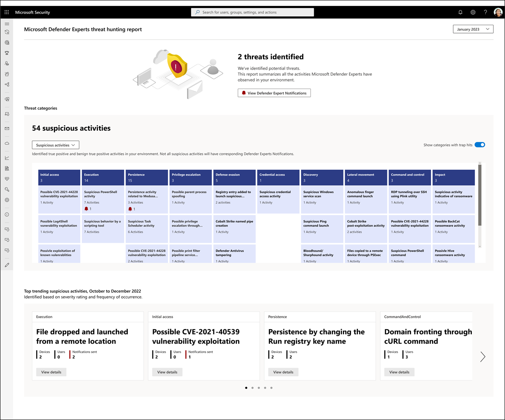Open Possible BackCat ransomware activity cell
The image size is (505, 420).
[454, 229]
